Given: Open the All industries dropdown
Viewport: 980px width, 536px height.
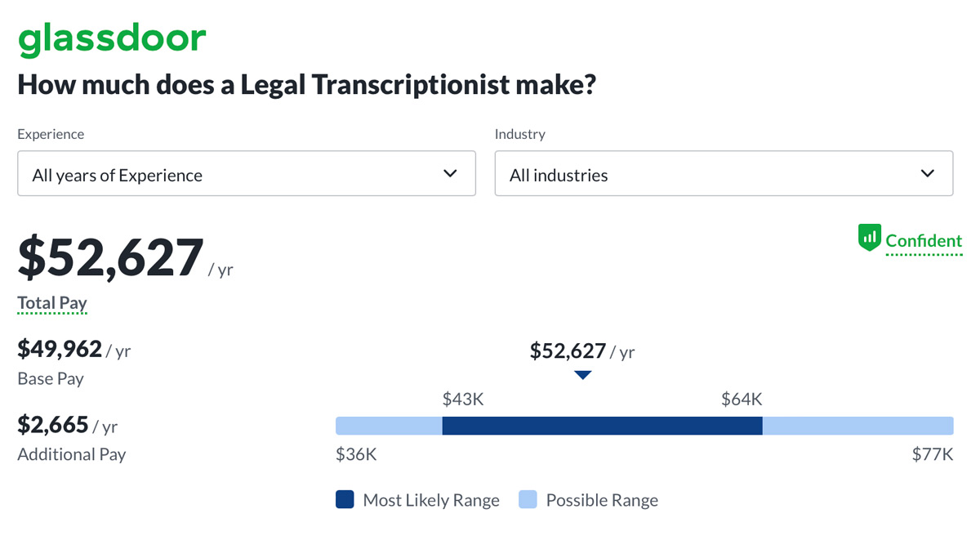Looking at the screenshot, I should pyautogui.click(x=724, y=173).
